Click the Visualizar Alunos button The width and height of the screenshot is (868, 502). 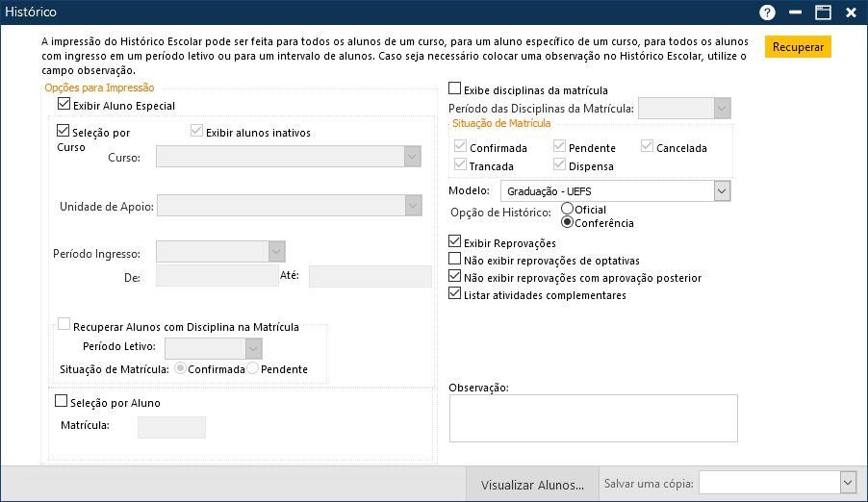point(532,485)
